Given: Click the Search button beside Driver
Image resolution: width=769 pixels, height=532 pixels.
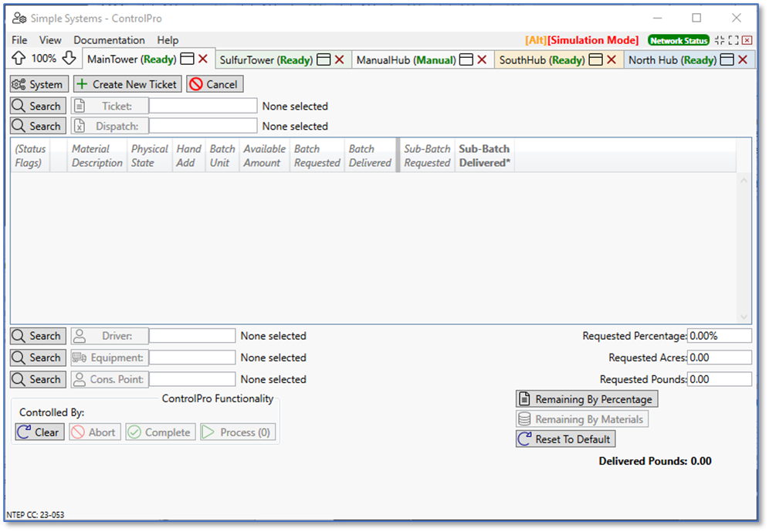Looking at the screenshot, I should click(x=38, y=336).
